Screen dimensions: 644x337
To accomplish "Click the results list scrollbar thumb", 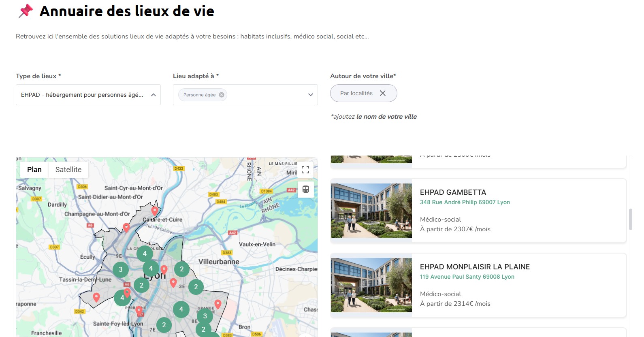I will click(x=630, y=220).
